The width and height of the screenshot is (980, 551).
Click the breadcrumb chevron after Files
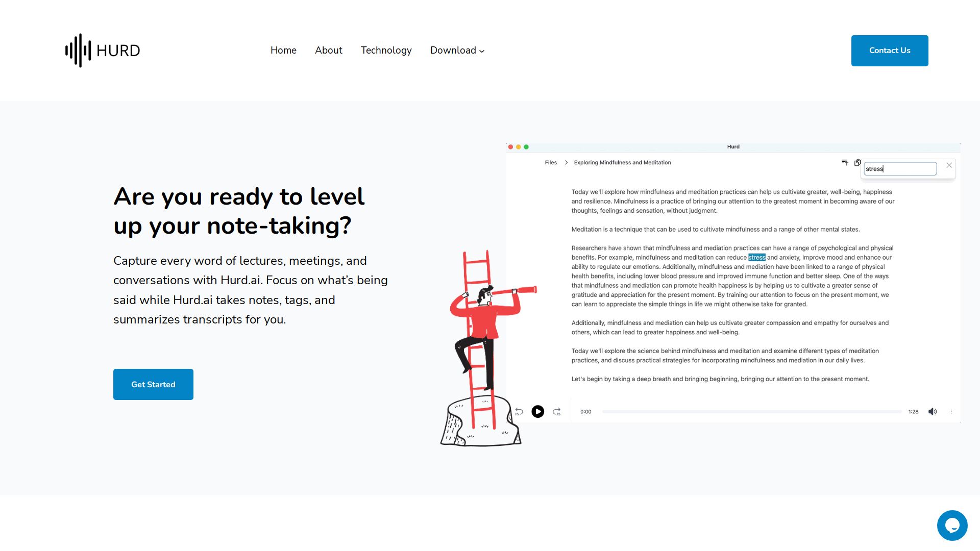coord(566,163)
